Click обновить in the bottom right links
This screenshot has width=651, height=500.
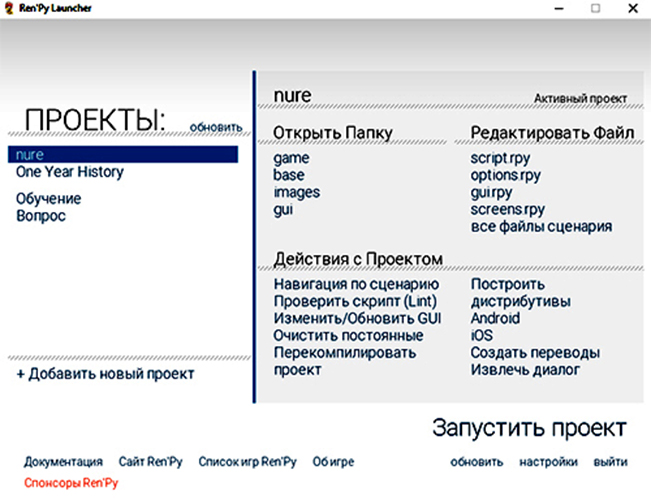[x=477, y=462]
